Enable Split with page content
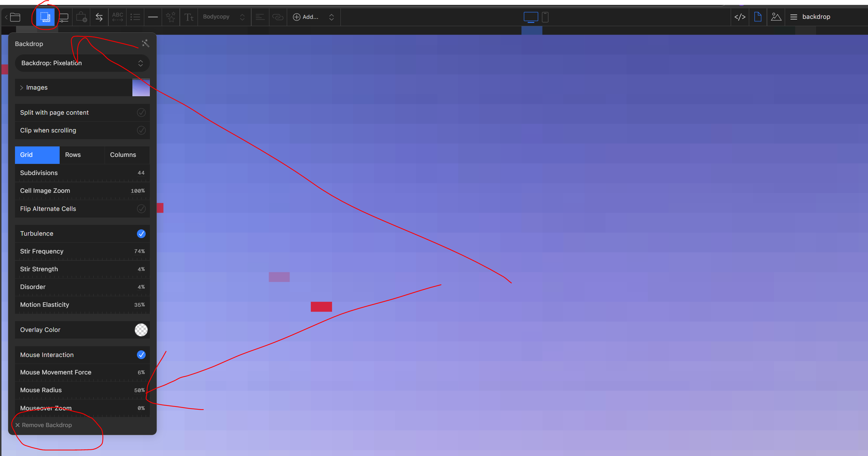This screenshot has width=868, height=456. click(x=141, y=113)
